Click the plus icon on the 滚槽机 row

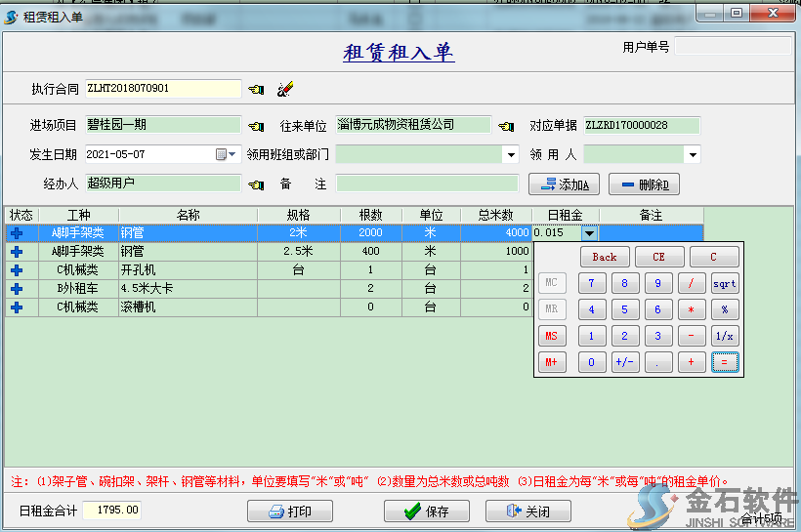click(x=16, y=307)
